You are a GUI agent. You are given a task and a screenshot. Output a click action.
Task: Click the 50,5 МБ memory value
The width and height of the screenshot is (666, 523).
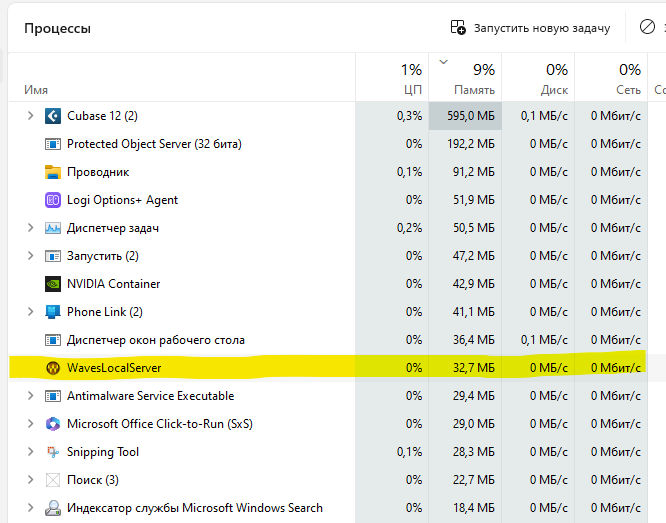click(474, 228)
